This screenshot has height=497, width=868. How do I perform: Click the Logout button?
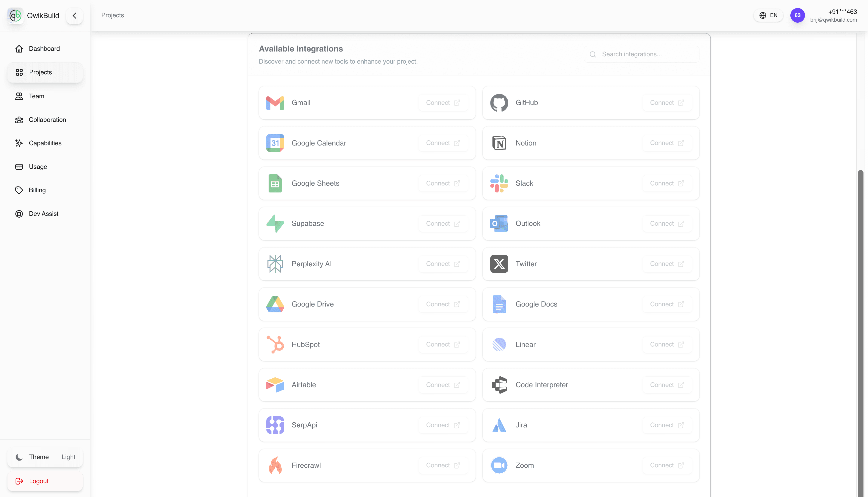point(45,481)
